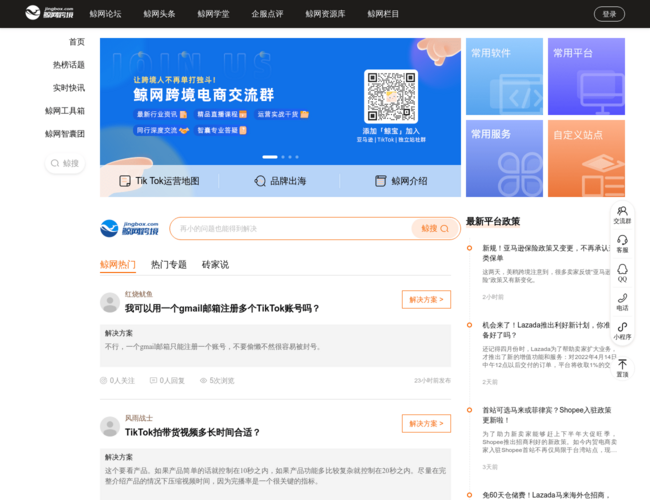Click the orange 鲸搜 search button

tap(435, 228)
